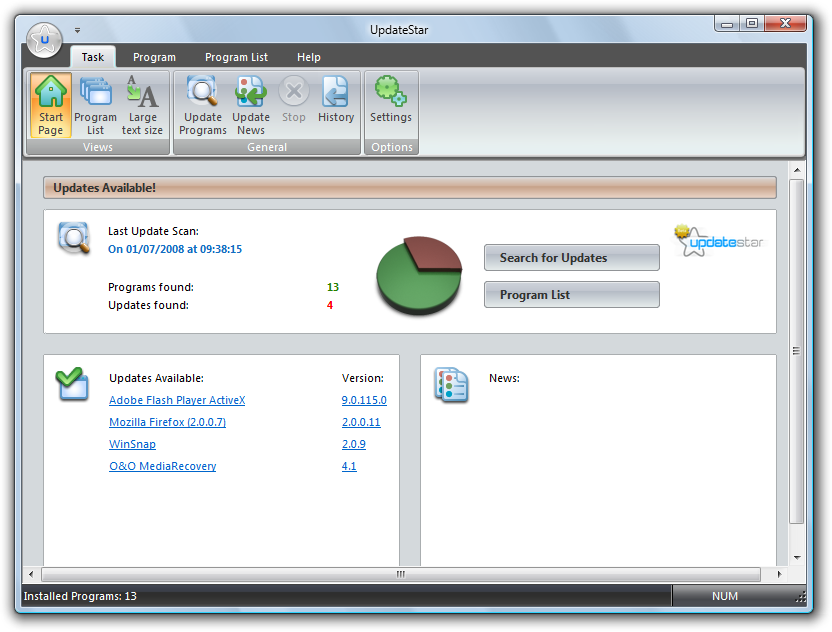Click version link 4.1
The width and height of the screenshot is (832, 632).
(x=349, y=466)
